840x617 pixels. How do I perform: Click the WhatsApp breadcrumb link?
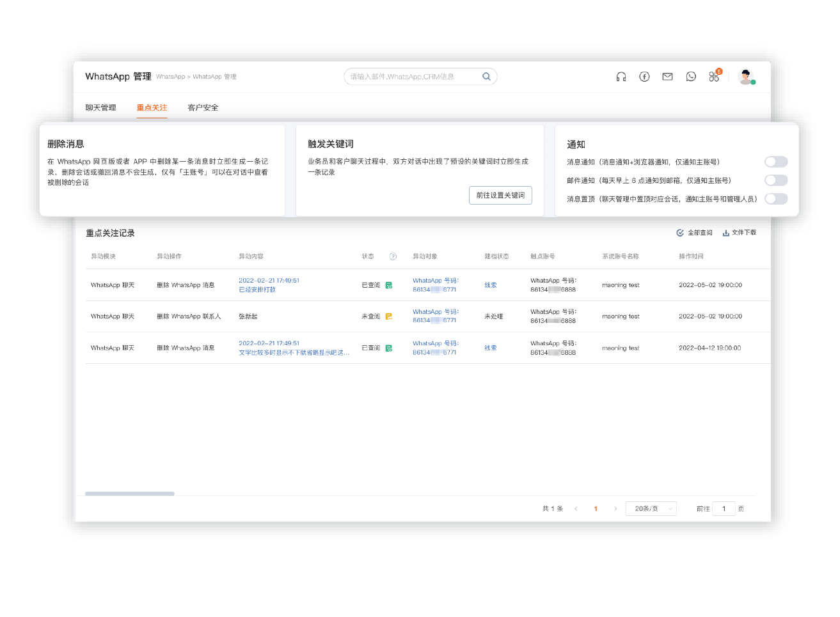point(170,77)
